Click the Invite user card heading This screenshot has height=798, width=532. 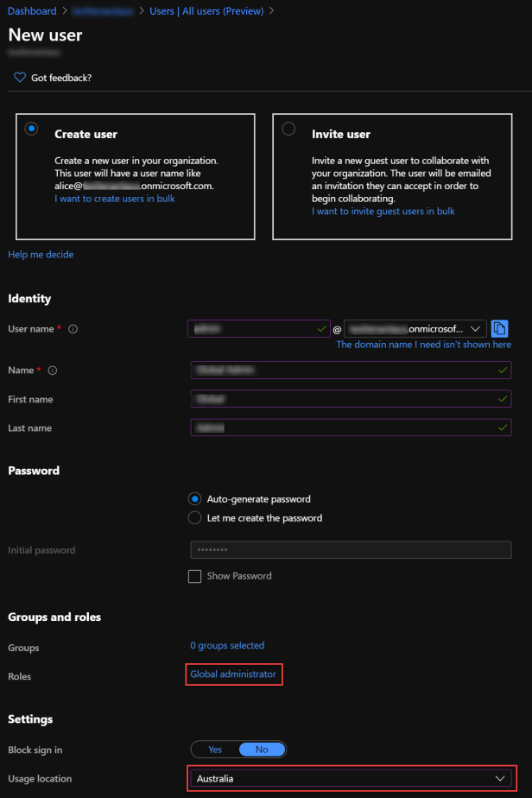(x=341, y=134)
